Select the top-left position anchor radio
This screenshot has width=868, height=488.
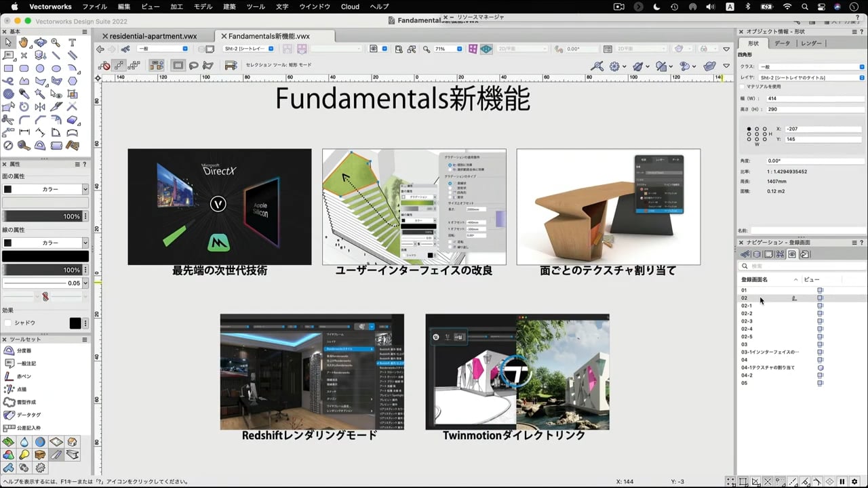pyautogui.click(x=749, y=129)
